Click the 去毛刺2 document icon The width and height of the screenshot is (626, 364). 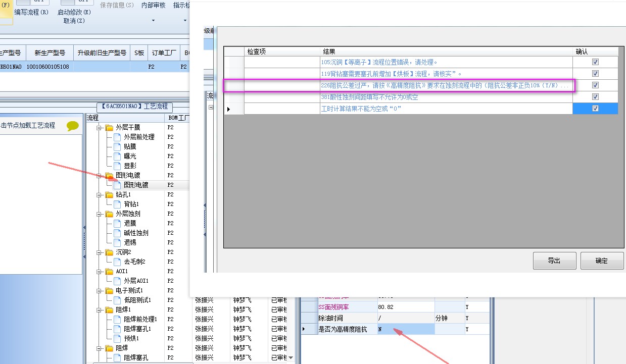pos(118,262)
